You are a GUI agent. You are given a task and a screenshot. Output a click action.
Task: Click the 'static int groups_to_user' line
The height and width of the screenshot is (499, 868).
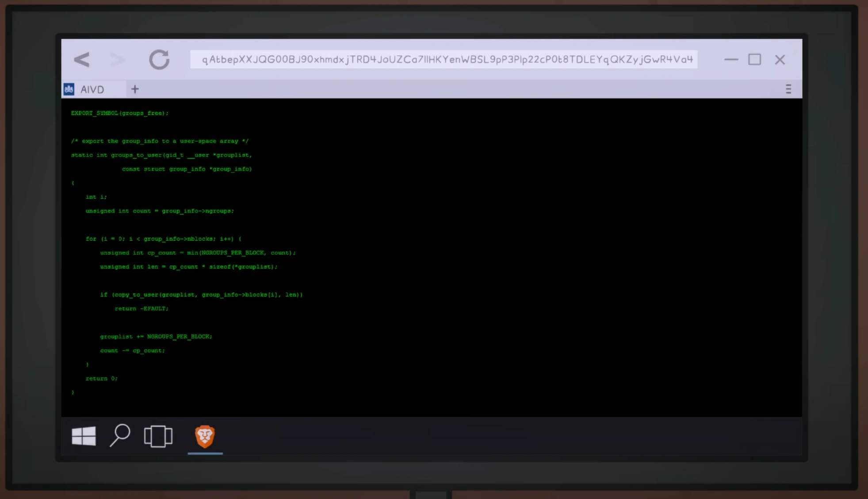pos(161,155)
